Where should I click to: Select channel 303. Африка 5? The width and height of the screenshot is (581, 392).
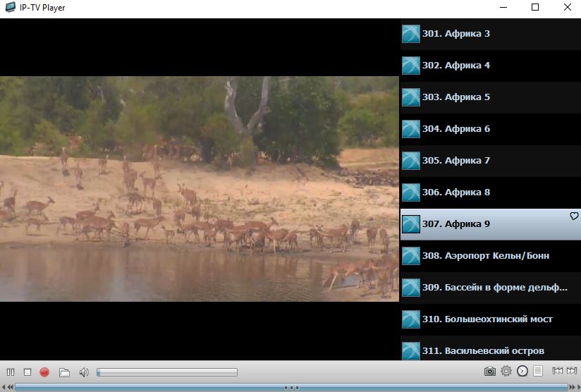(x=491, y=97)
